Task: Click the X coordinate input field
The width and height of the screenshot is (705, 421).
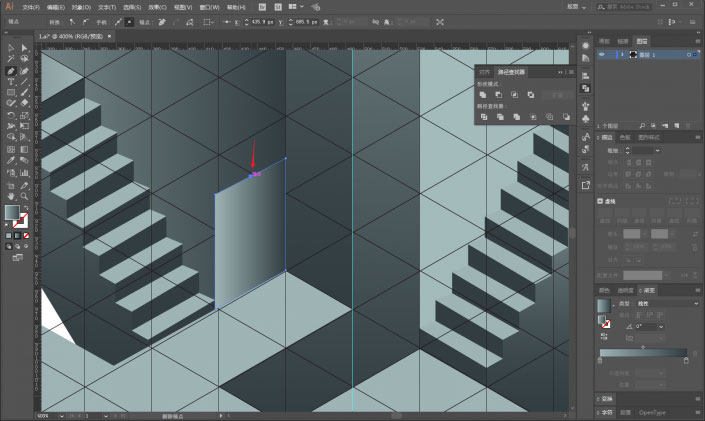Action: 263,22
